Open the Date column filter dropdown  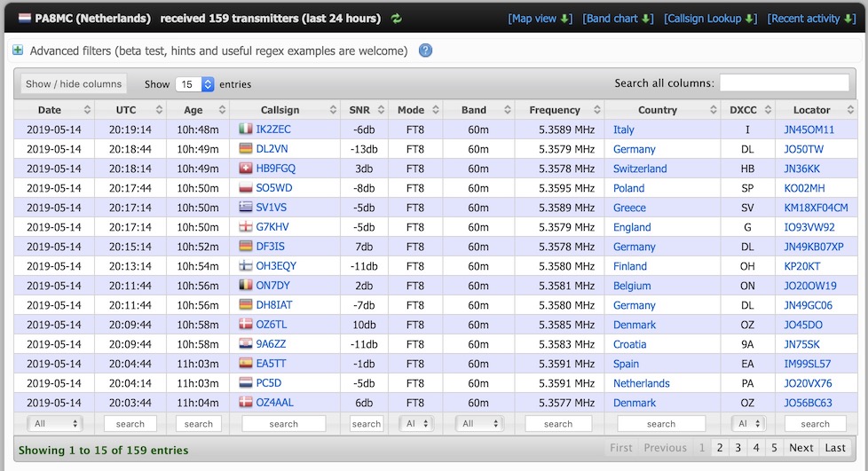(53, 424)
